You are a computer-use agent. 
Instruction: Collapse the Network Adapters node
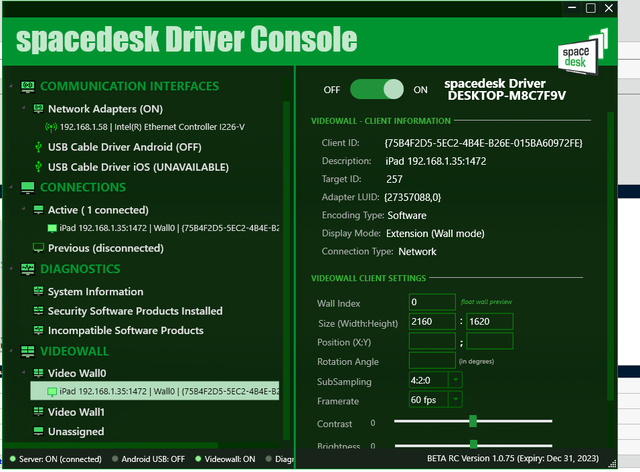[24, 108]
